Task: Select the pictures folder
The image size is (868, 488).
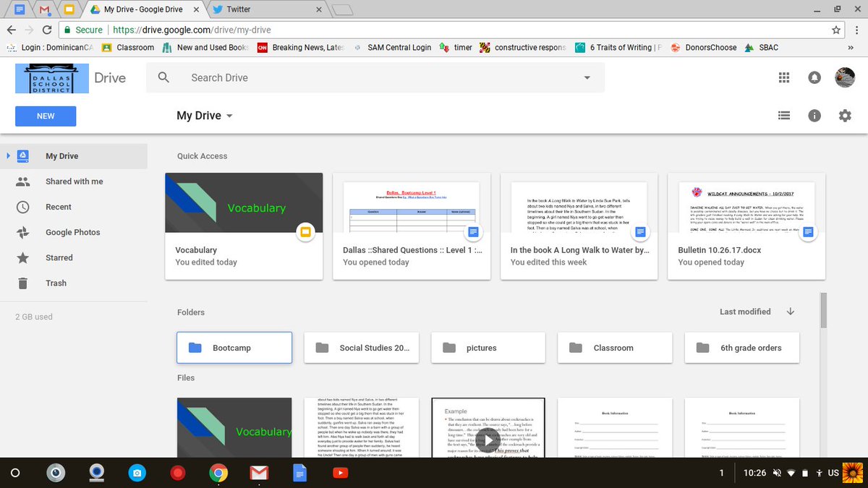Action: point(488,348)
